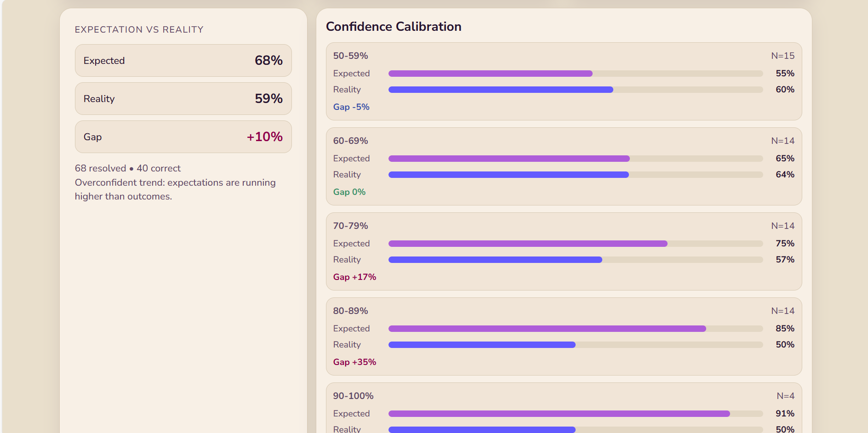The height and width of the screenshot is (433, 868).
Task: Select the Expected bar in 50-59% bucket
Action: (576, 74)
